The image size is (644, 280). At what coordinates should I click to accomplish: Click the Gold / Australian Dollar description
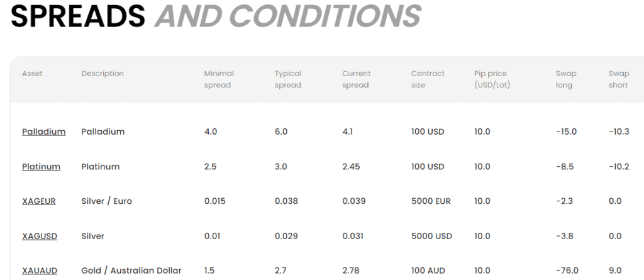point(131,271)
